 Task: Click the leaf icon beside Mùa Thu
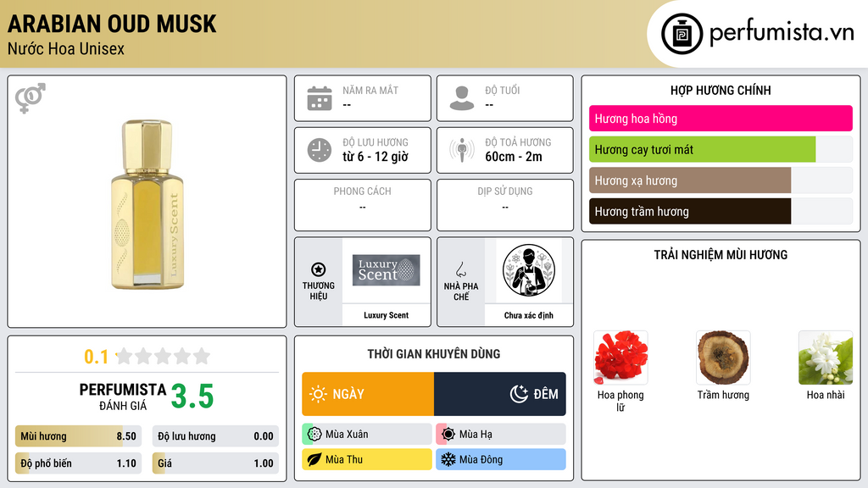click(x=314, y=459)
